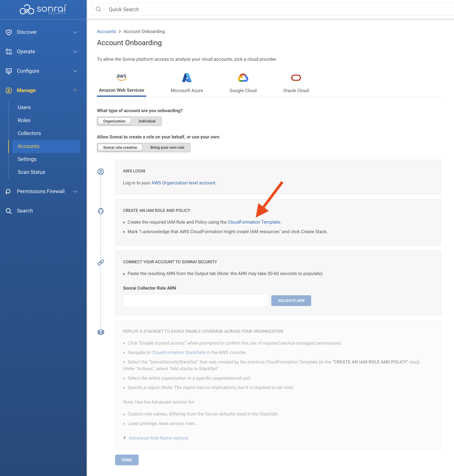Expand Advanced Role Name options triangle
454x476 pixels.
[x=125, y=438]
